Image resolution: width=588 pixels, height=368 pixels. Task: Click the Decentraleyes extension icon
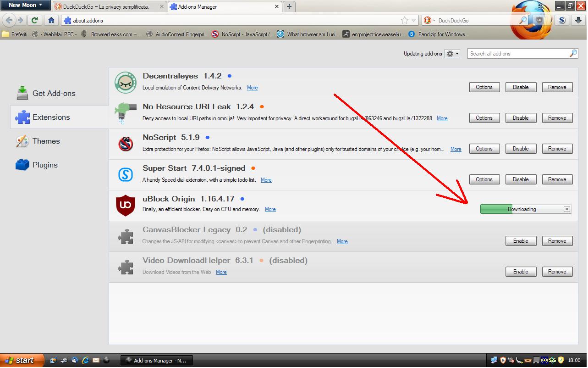click(125, 82)
